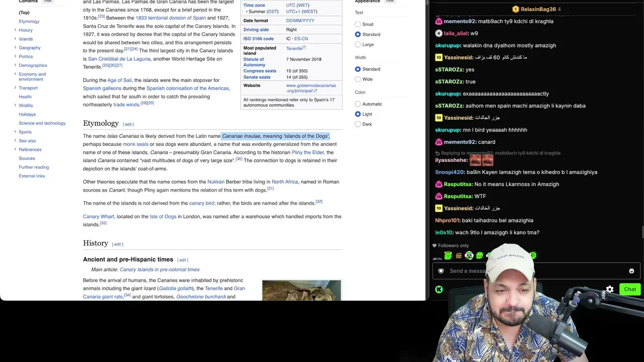The height and width of the screenshot is (362, 644).
Task: Choose Light color mode
Action: pyautogui.click(x=358, y=114)
